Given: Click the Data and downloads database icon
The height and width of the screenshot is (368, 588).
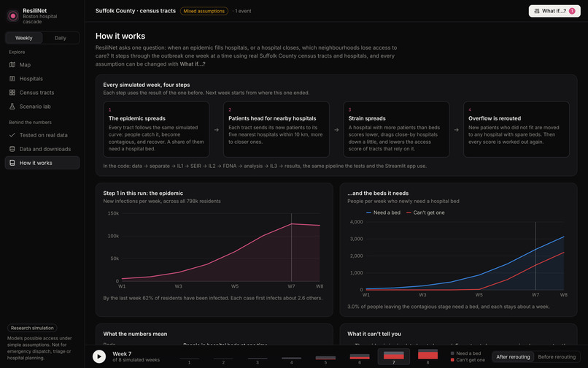Looking at the screenshot, I should (12, 149).
